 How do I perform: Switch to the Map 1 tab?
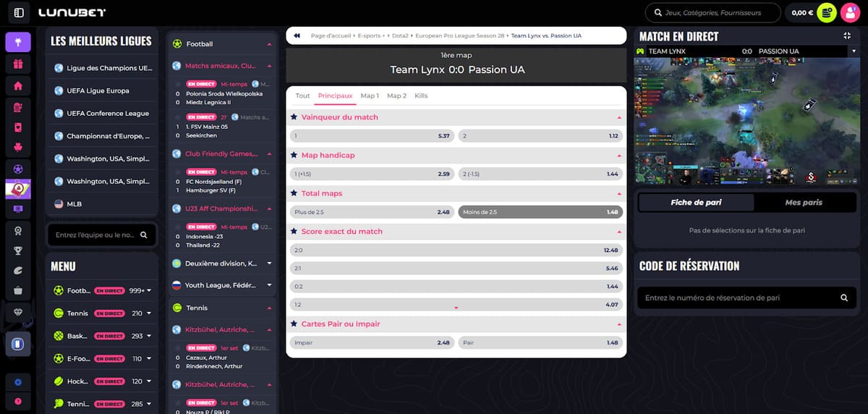[369, 96]
